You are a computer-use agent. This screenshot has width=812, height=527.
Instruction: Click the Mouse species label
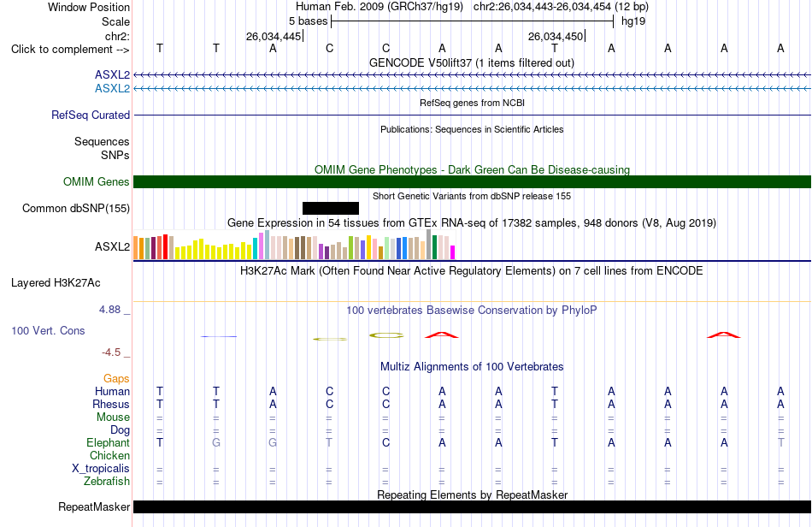click(114, 417)
